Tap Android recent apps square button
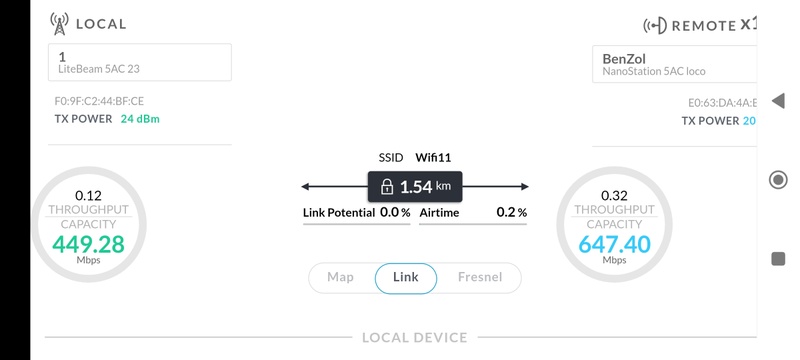800x360 pixels. tap(778, 259)
